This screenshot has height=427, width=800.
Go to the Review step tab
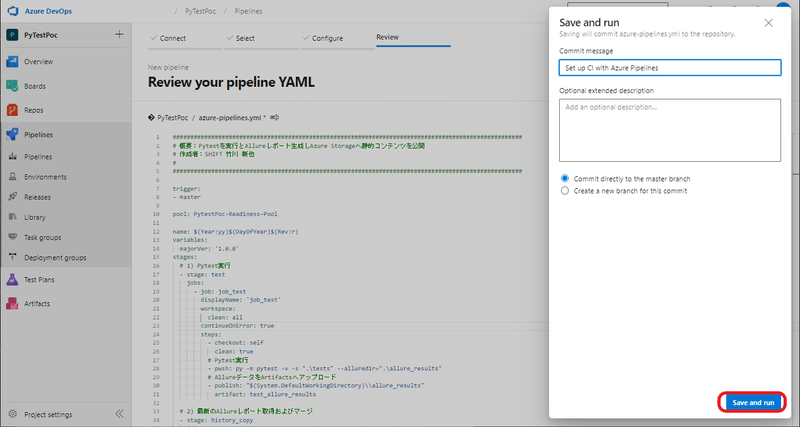pos(388,37)
